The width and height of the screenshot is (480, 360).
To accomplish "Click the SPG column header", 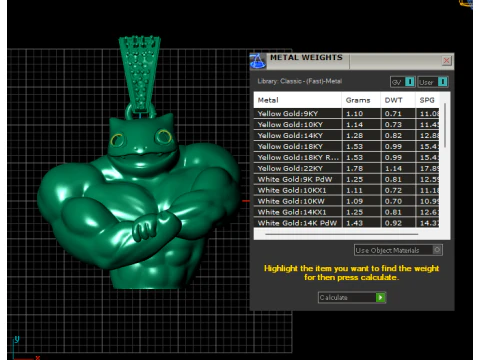I will click(x=427, y=100).
